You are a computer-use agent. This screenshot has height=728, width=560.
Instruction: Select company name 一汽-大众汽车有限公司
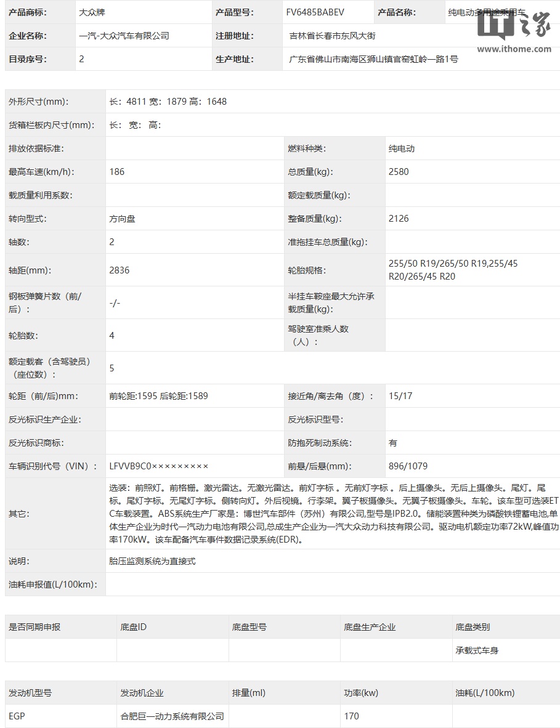pyautogui.click(x=124, y=36)
